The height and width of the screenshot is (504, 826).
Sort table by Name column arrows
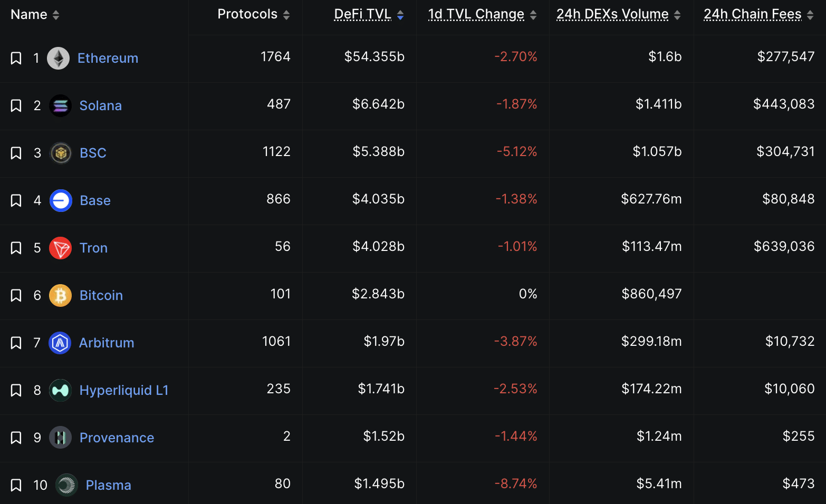coord(56,15)
